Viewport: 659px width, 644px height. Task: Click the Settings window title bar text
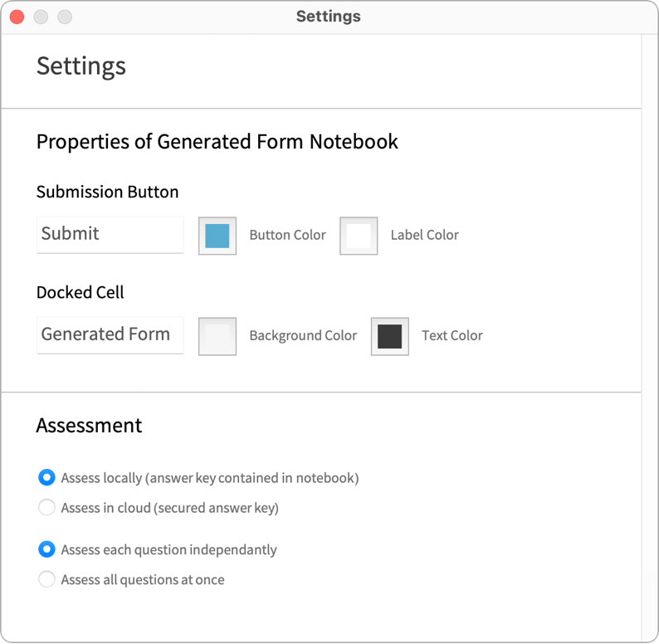[328, 17]
